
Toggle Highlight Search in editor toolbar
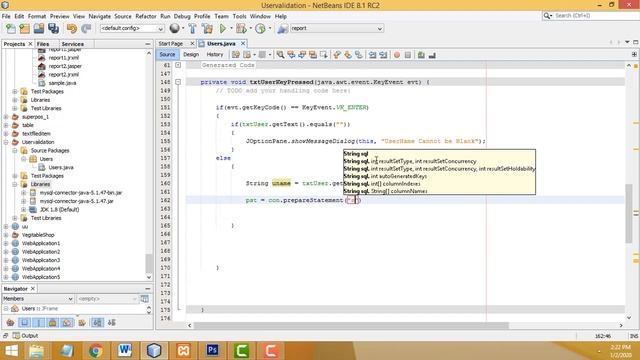313,55
